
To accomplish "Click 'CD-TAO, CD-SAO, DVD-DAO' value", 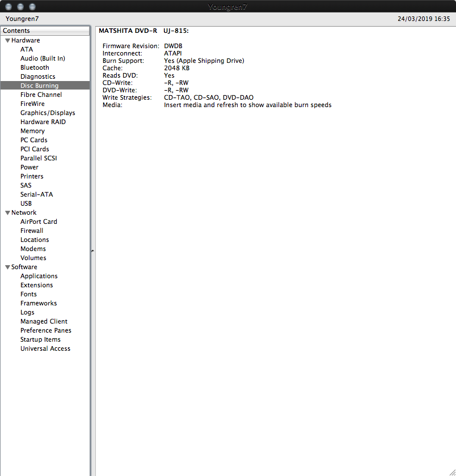I will tap(209, 97).
